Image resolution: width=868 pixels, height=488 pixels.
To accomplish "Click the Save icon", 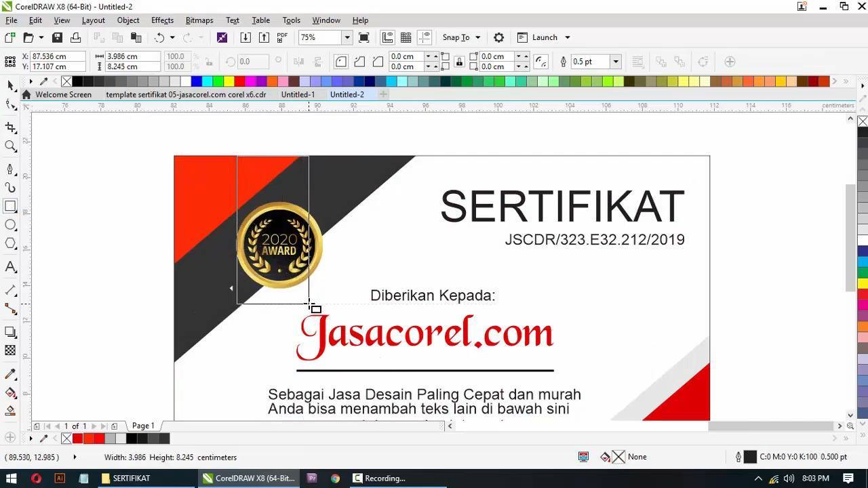I will [x=58, y=37].
